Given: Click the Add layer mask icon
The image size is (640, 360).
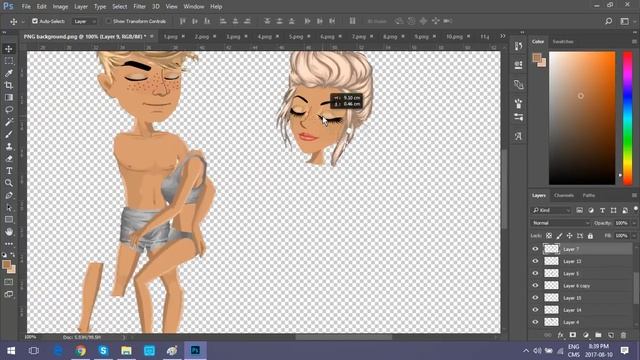Looking at the screenshot, I should tap(573, 335).
